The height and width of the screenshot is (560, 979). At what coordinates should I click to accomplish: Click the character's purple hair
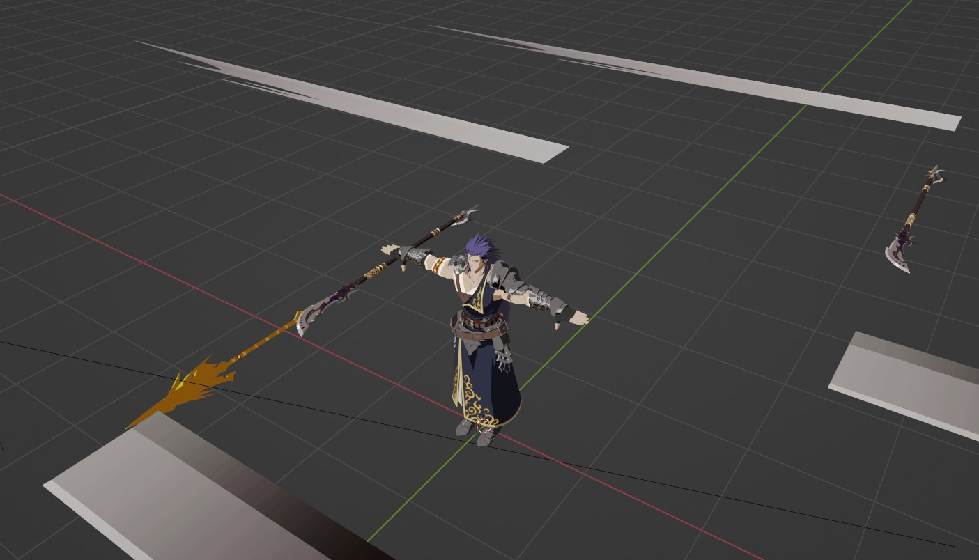tap(477, 244)
